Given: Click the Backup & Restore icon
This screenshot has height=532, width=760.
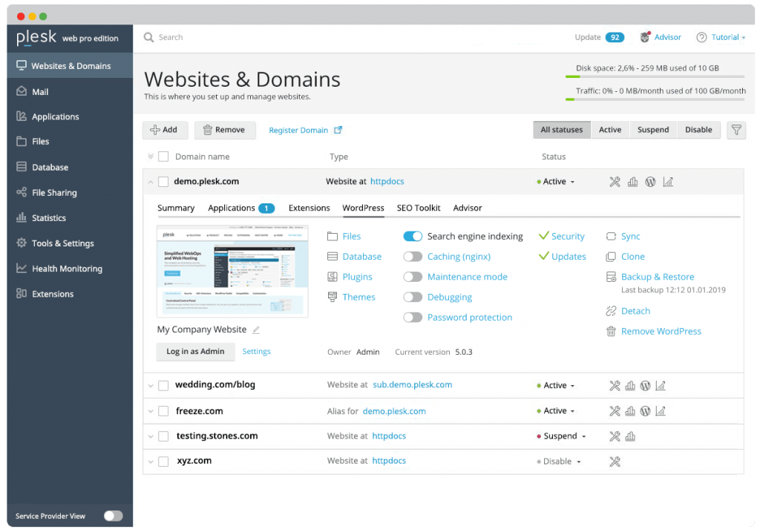Looking at the screenshot, I should (611, 277).
